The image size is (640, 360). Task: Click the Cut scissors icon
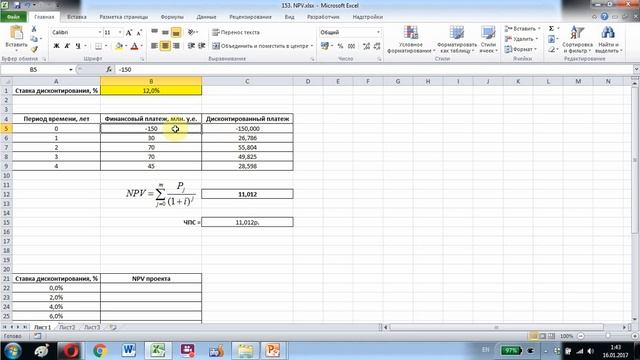34,29
